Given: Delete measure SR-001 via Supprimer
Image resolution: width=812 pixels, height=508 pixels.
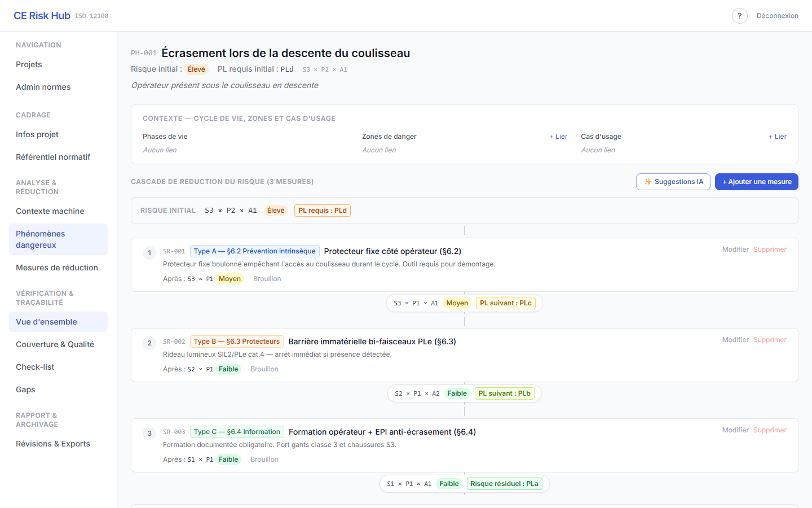Looking at the screenshot, I should (770, 249).
